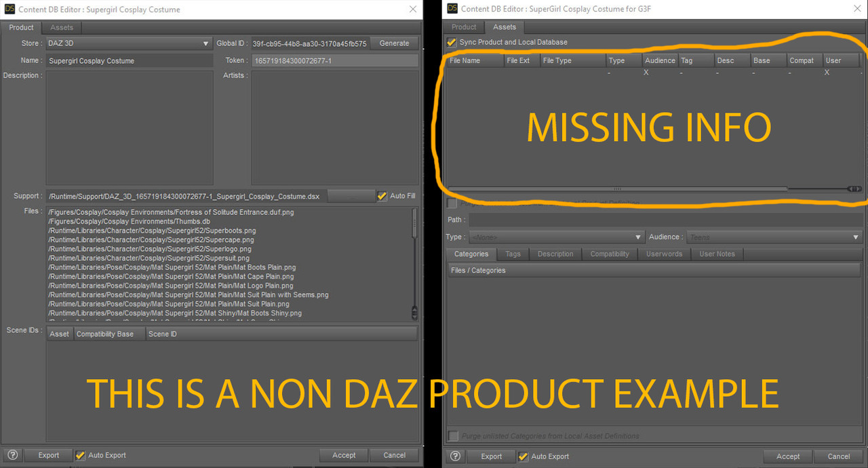Select the Mat Suit Plain with Seems.png entry
Viewport: 868px width, 468px height.
pos(188,295)
